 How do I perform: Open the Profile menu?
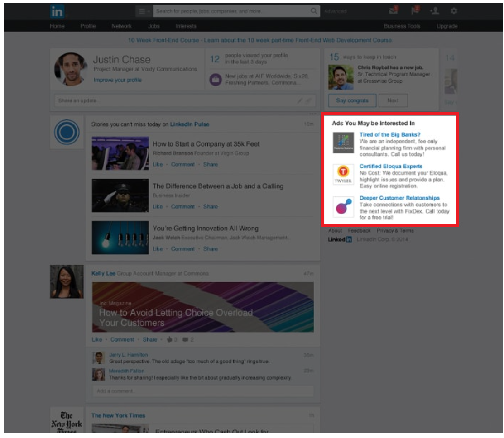click(x=88, y=26)
